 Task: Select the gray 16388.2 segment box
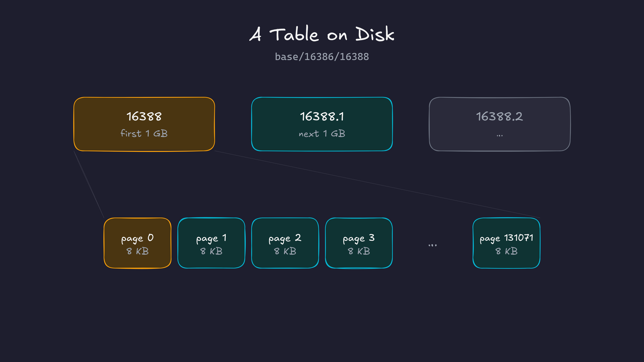pyautogui.click(x=500, y=124)
